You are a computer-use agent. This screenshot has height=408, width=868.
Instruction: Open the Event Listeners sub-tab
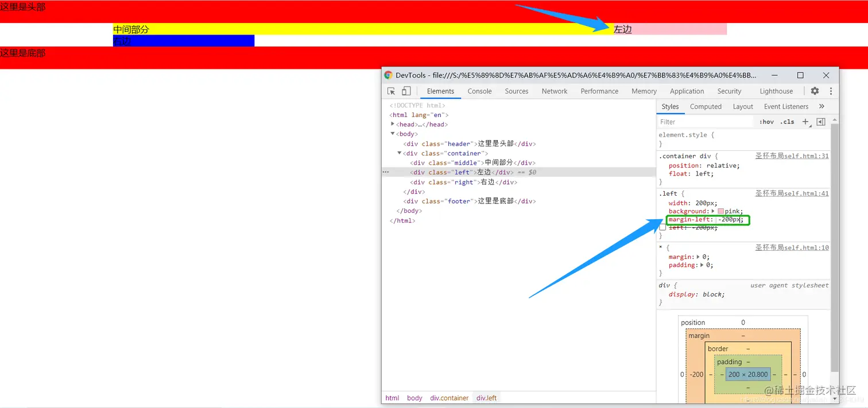click(786, 107)
